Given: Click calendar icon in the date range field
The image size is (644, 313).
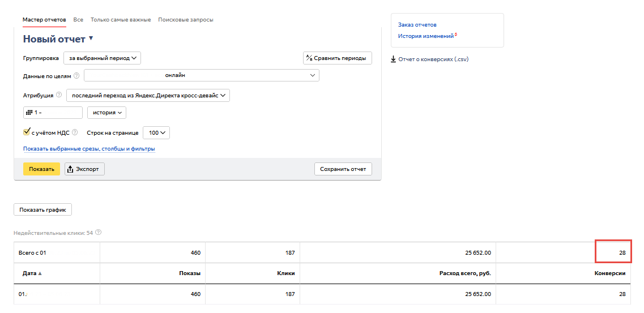Looking at the screenshot, I should click(28, 113).
